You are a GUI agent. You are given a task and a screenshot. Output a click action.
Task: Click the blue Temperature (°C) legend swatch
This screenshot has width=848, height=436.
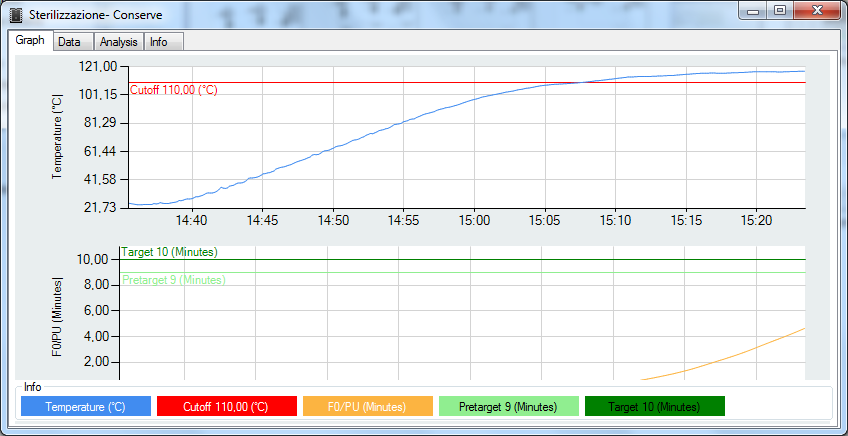85,406
